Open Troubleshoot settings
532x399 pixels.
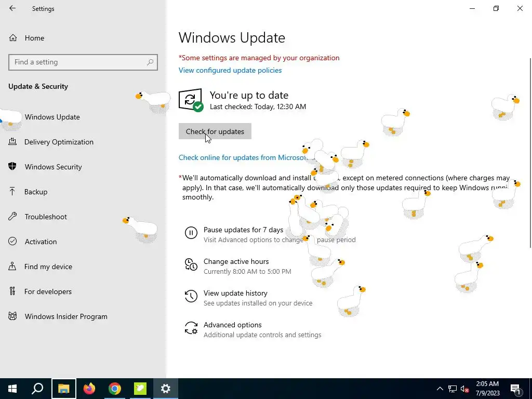(46, 217)
